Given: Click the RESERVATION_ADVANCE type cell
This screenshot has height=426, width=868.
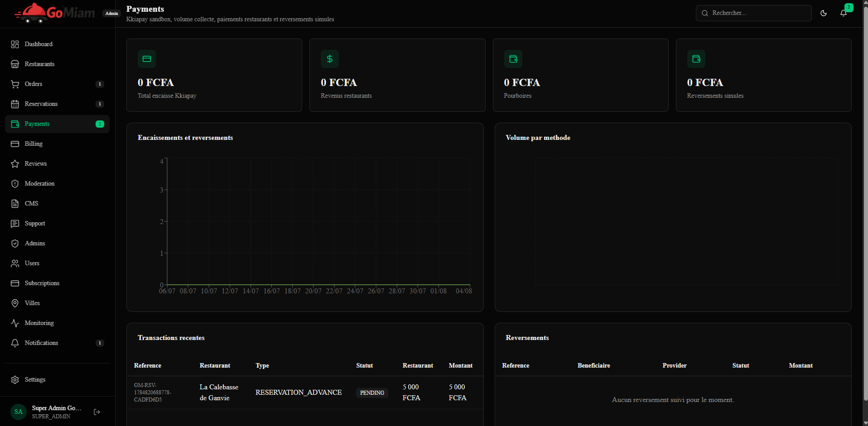Looking at the screenshot, I should [x=299, y=392].
